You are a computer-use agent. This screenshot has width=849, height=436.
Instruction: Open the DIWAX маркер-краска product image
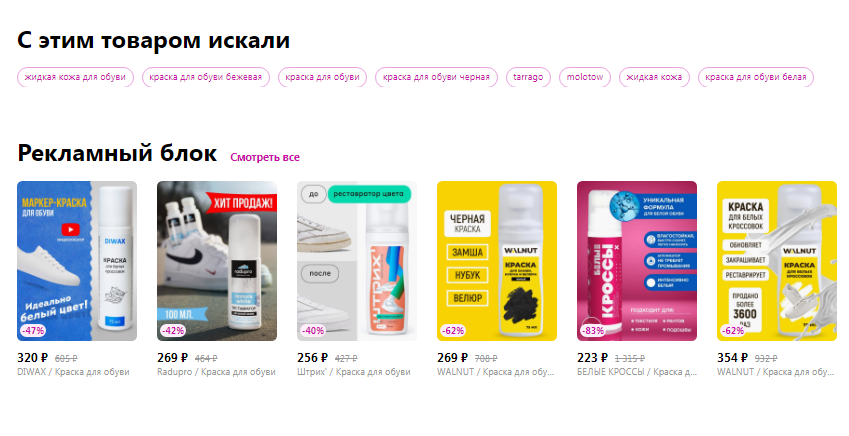pyautogui.click(x=77, y=261)
